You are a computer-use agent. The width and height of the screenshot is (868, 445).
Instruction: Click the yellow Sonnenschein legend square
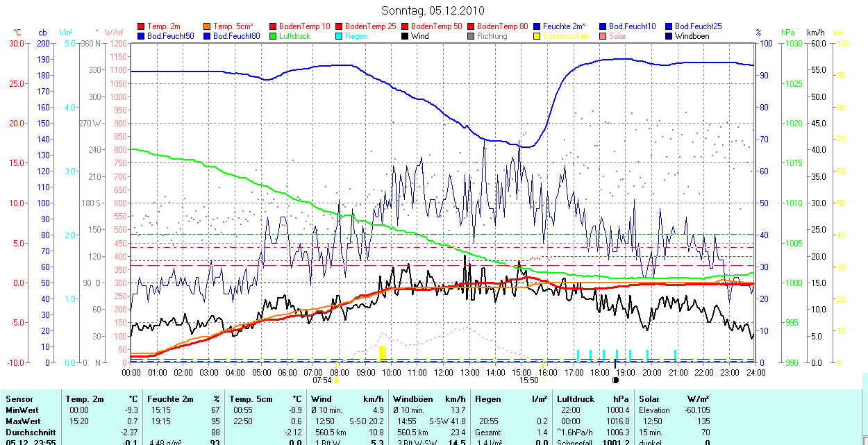pos(537,36)
